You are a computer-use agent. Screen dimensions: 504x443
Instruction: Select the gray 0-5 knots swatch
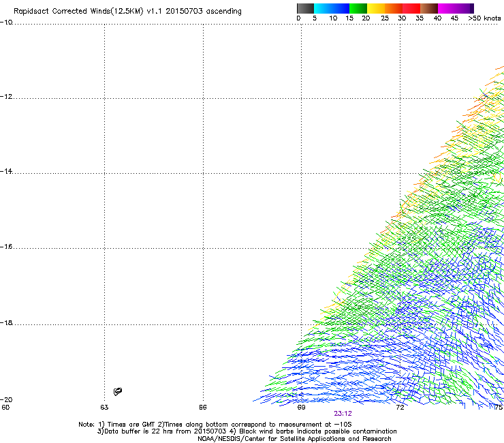[x=305, y=8]
